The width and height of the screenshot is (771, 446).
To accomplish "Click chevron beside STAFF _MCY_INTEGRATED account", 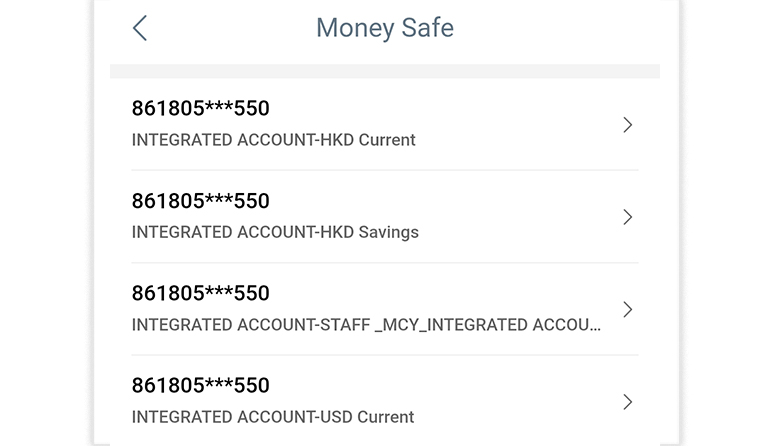I will pos(627,309).
